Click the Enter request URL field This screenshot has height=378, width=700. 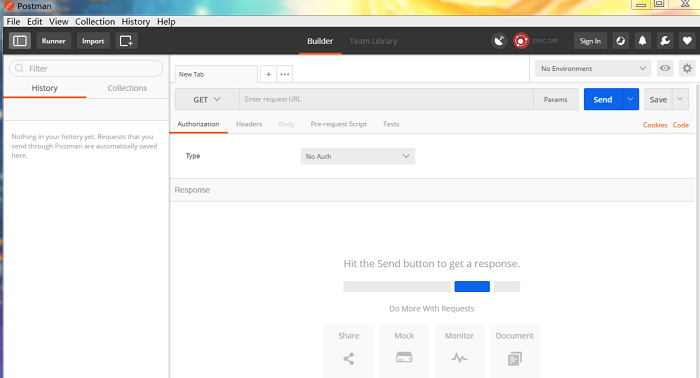click(x=386, y=99)
